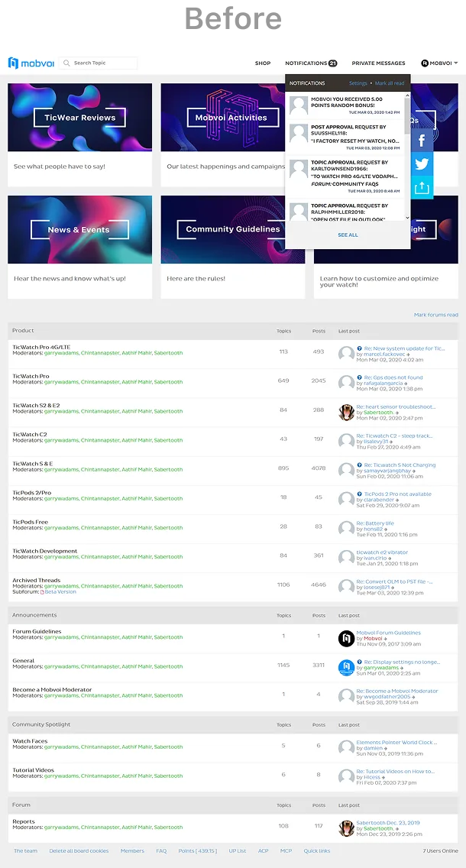This screenshot has height=868, width=466.
Task: Click SEE ALL notifications
Action: tap(348, 235)
